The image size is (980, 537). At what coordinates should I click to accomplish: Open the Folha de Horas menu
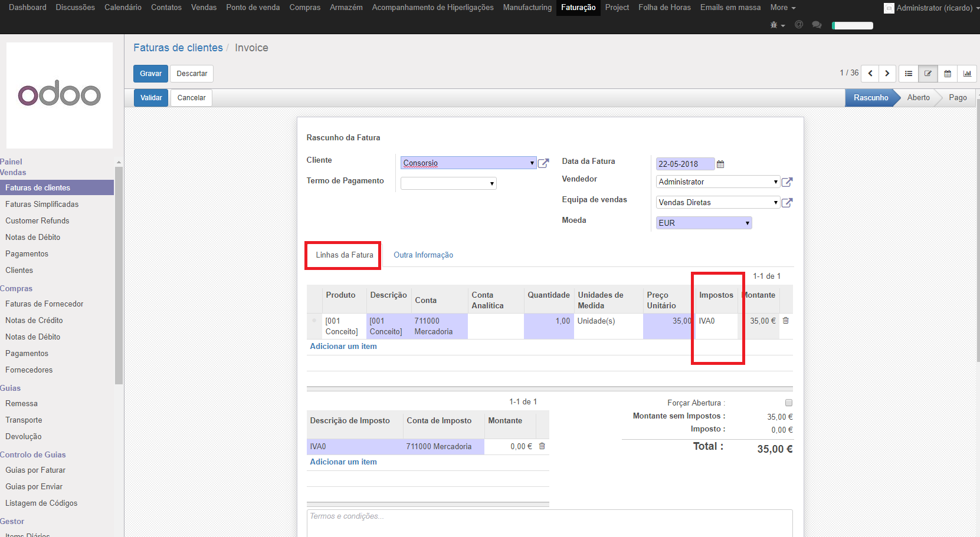click(664, 8)
